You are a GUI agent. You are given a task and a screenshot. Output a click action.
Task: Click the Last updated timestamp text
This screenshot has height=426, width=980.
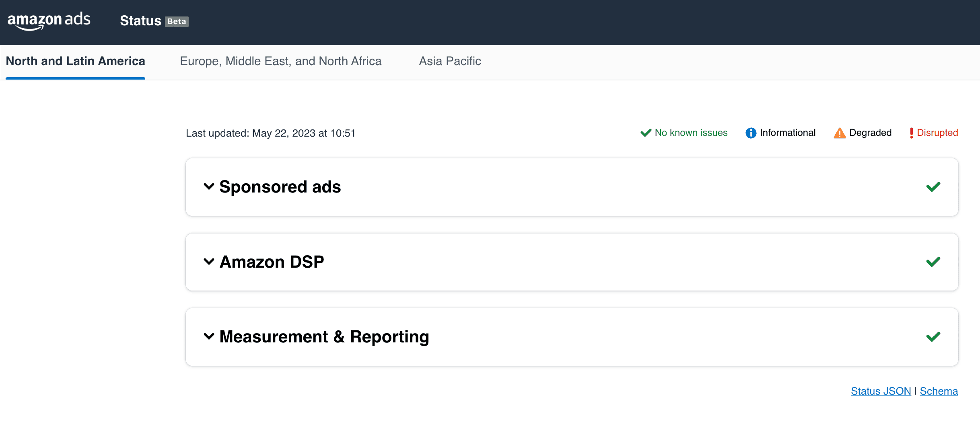pos(270,133)
